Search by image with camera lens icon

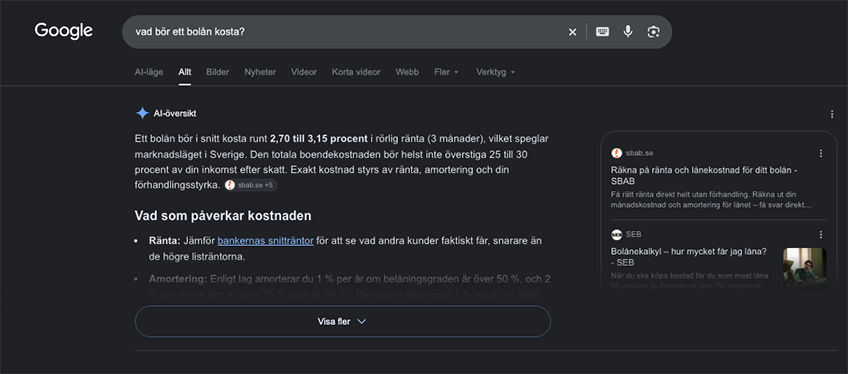click(x=653, y=32)
